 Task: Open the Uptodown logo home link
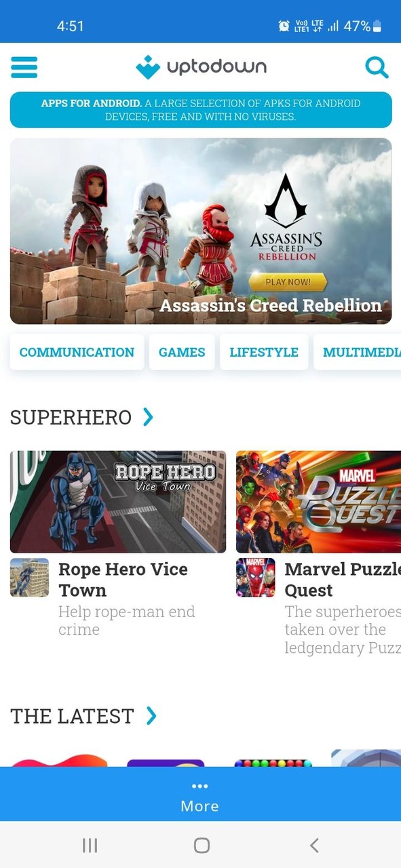point(201,67)
